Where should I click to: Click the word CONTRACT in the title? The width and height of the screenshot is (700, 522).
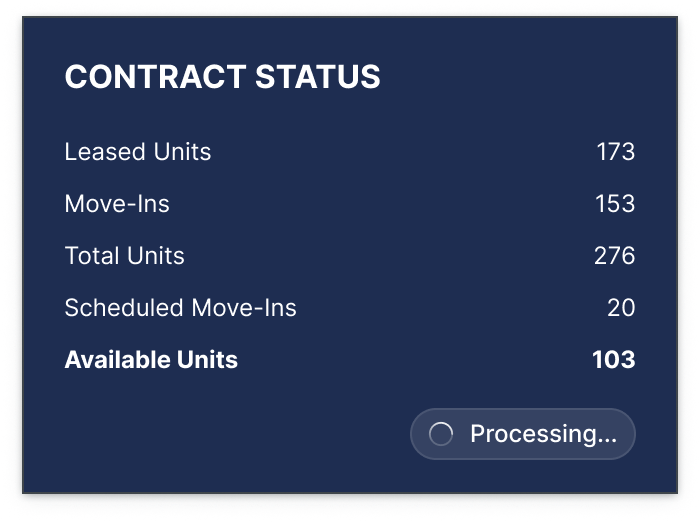[147, 77]
